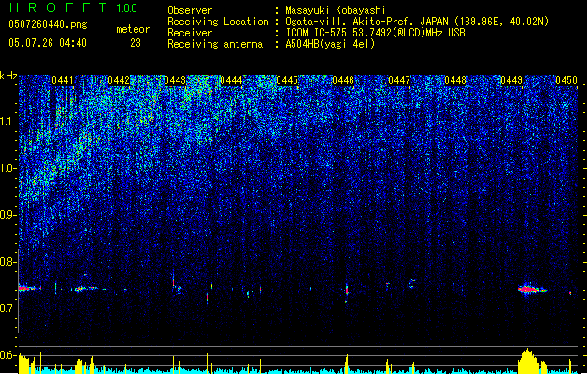Click the Observer label

(x=190, y=10)
